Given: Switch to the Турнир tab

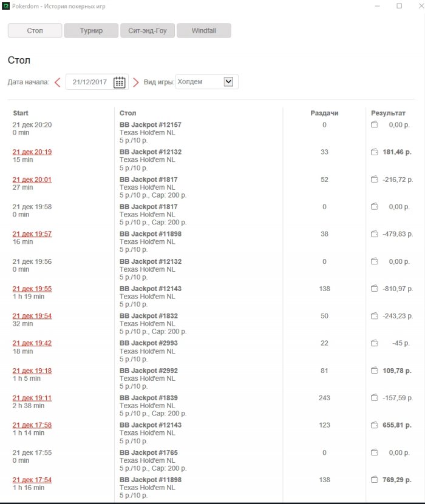Looking at the screenshot, I should pos(91,31).
